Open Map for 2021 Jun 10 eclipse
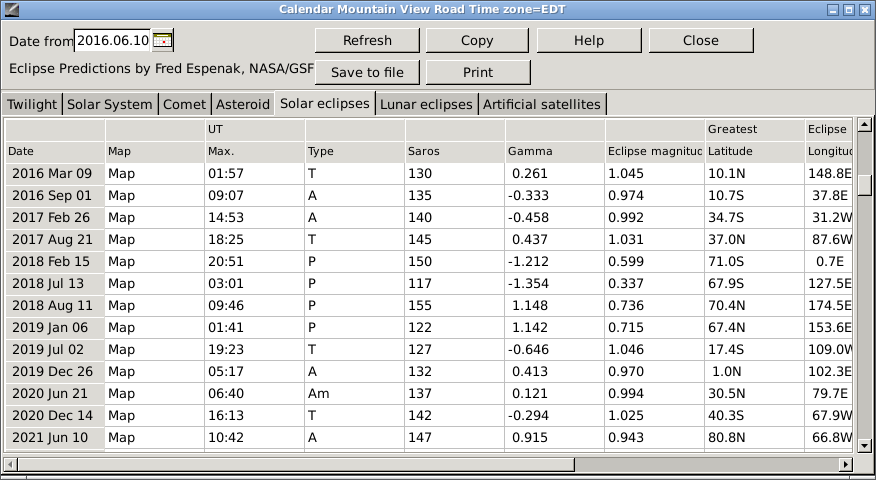 155,438
